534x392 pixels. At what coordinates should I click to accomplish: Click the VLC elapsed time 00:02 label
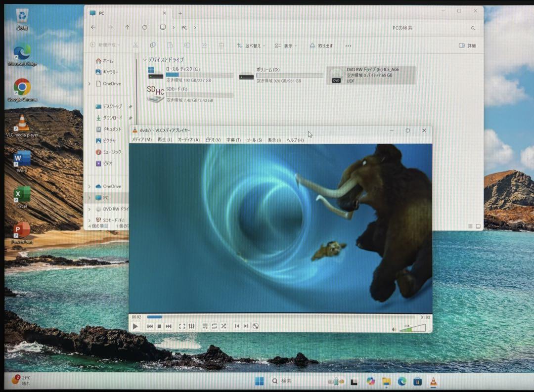point(136,317)
